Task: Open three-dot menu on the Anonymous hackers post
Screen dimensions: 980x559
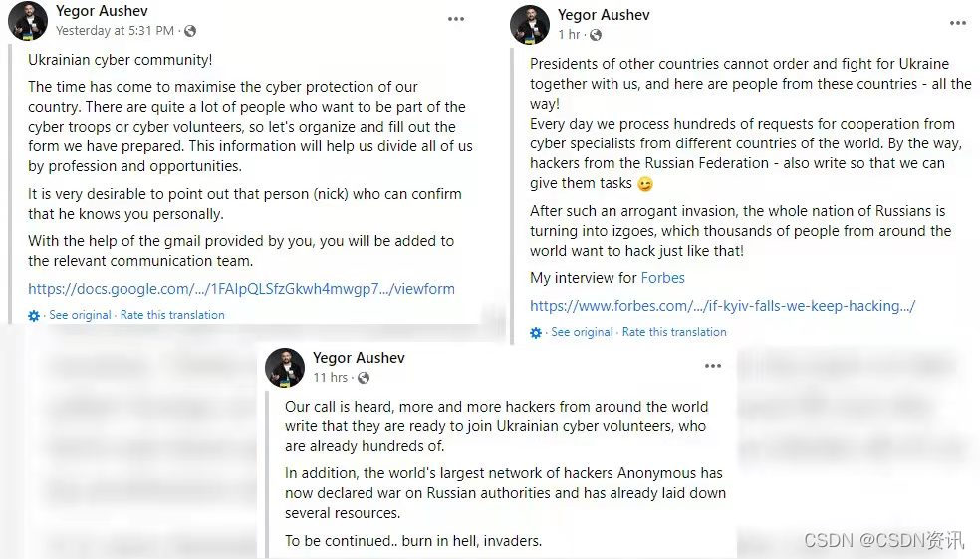Action: pyautogui.click(x=712, y=366)
